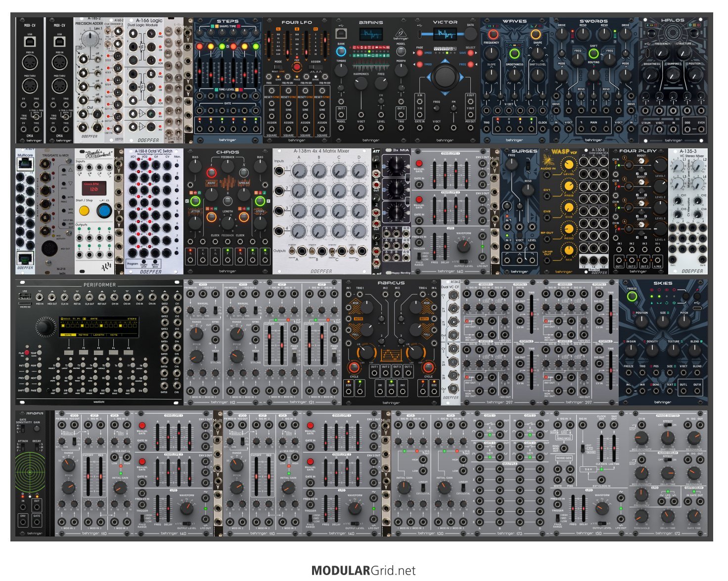Click the waveform graphic on Chaos module
728x581 pixels.
click(x=228, y=183)
